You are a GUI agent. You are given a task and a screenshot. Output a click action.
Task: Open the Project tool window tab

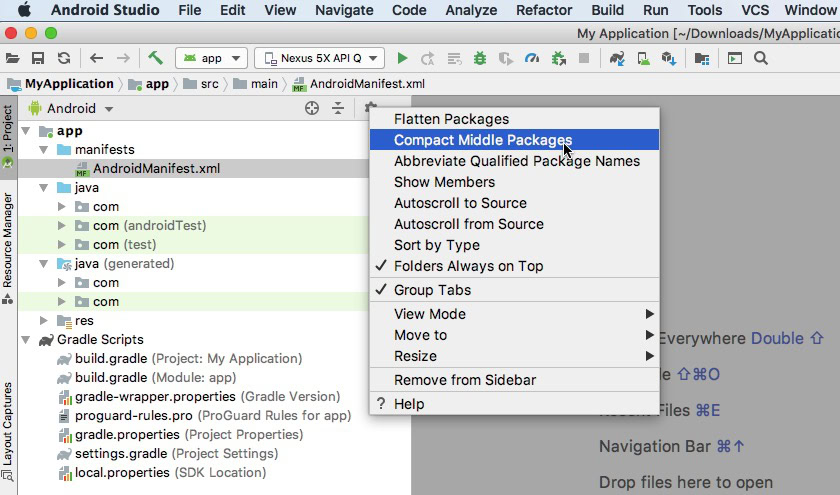click(8, 137)
